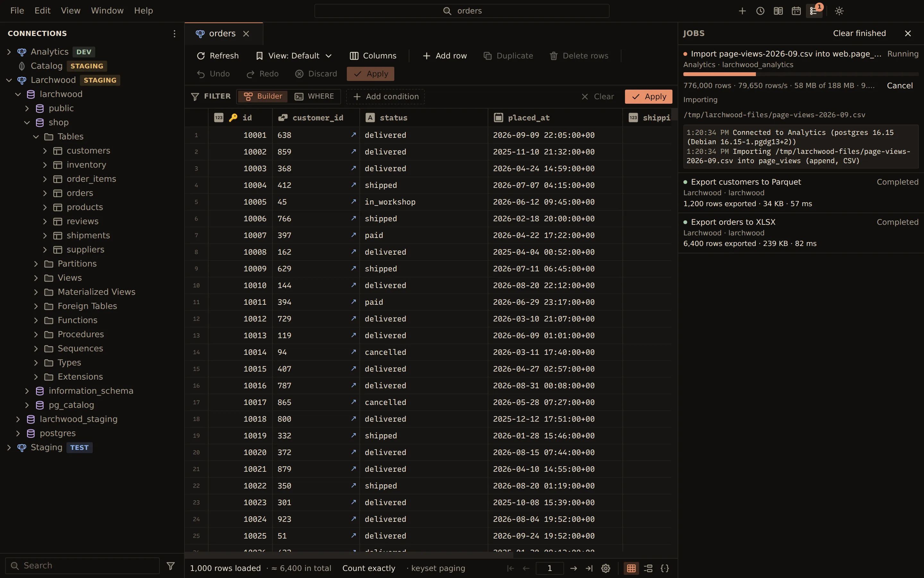Viewport: 924px width, 578px height.
Task: Expand the Staging connection
Action: [x=9, y=448]
